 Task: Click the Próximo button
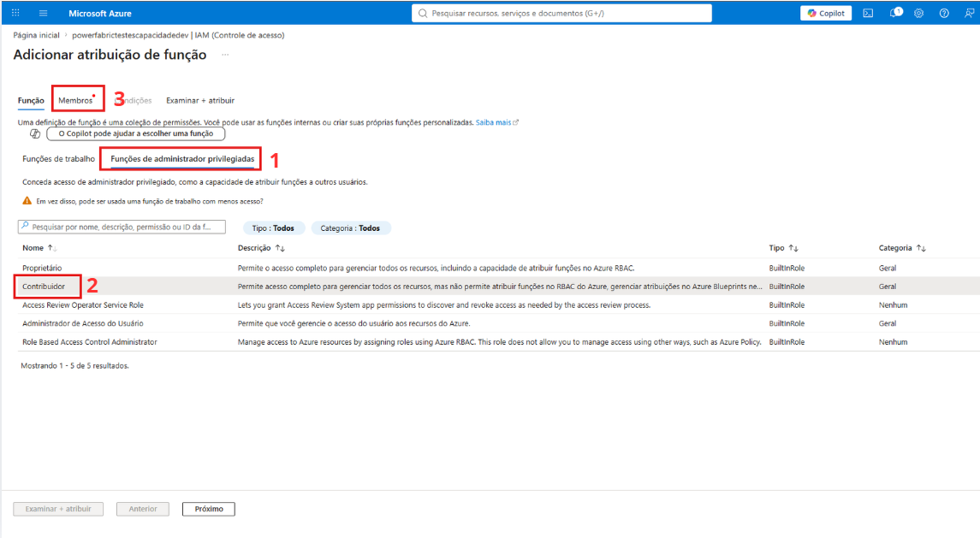(209, 509)
